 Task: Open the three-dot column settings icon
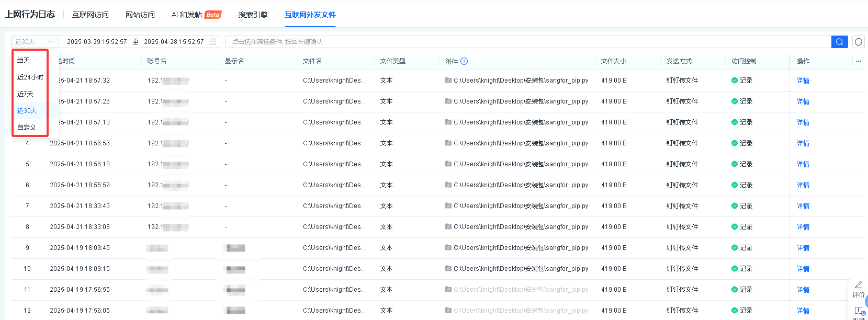click(x=858, y=61)
